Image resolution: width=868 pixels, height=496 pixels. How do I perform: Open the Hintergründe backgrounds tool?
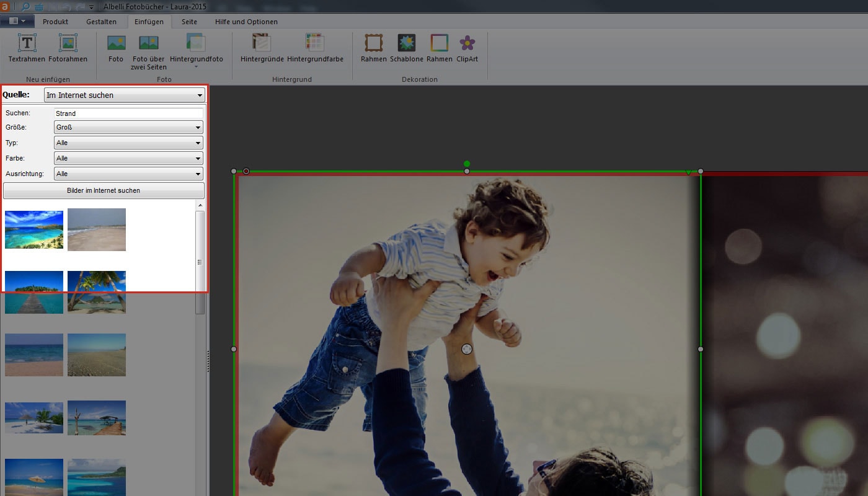point(262,43)
